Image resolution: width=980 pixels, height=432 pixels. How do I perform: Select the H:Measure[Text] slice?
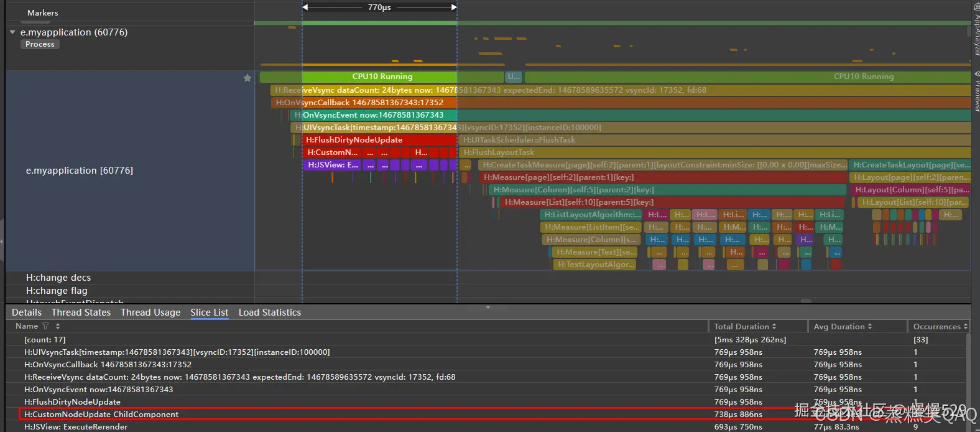pos(596,252)
